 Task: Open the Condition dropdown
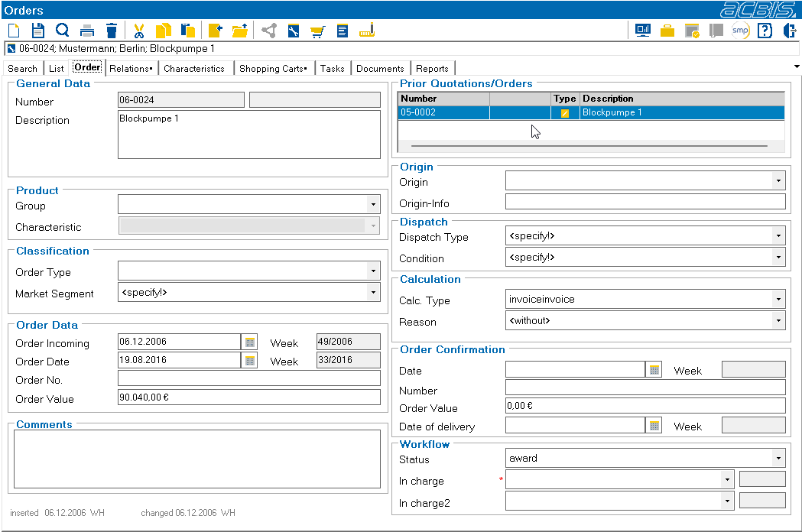(778, 258)
